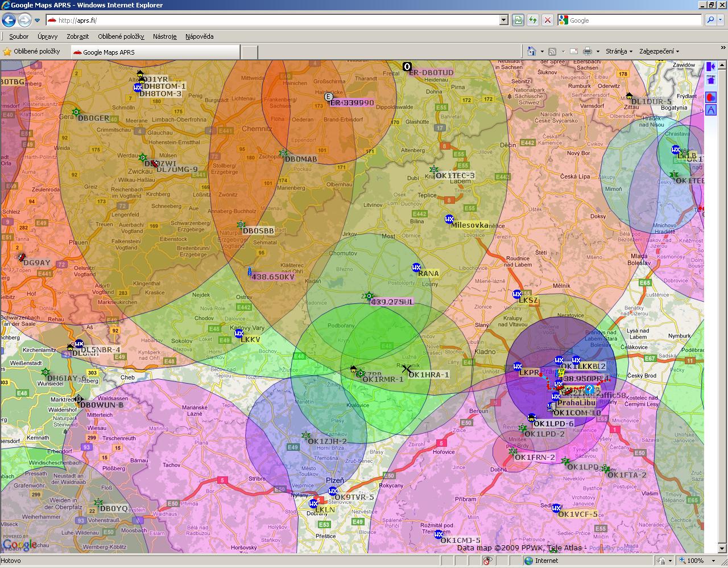The width and height of the screenshot is (728, 568).
Task: Click the OK1VCF-5 weather icon
Action: [557, 508]
